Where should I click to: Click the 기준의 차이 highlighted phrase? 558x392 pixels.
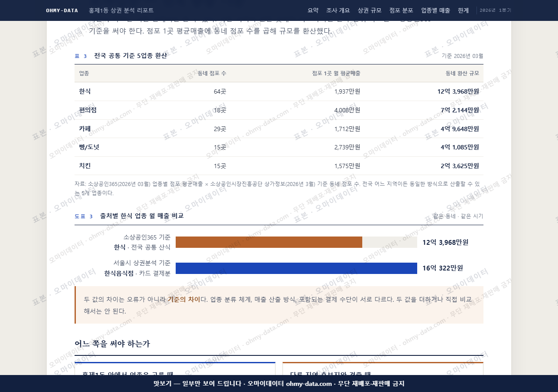click(184, 299)
